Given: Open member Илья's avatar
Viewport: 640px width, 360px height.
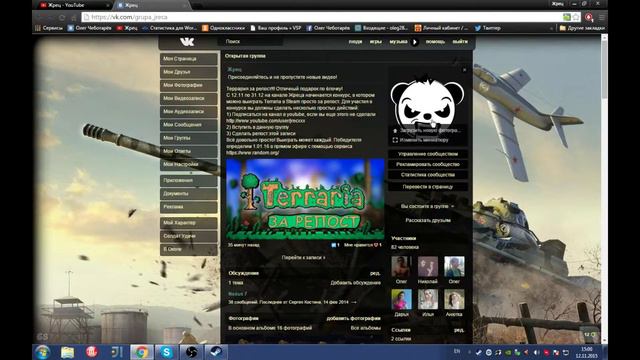Looking at the screenshot, I should 428,299.
